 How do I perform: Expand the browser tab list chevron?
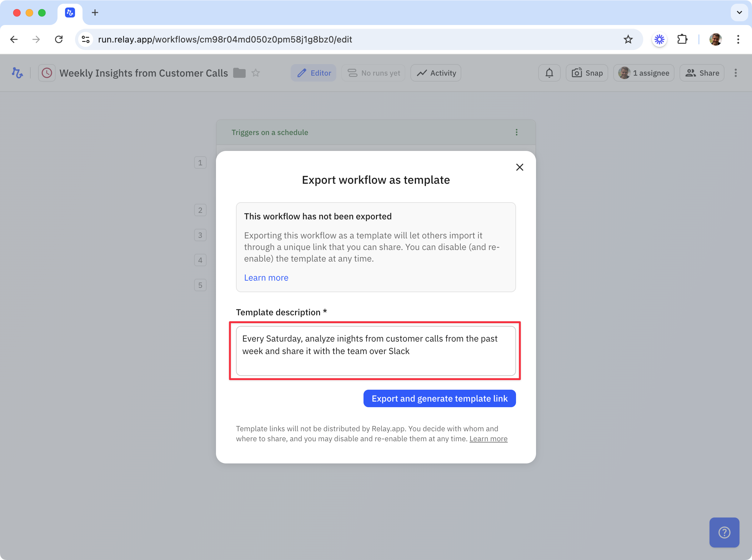739,12
